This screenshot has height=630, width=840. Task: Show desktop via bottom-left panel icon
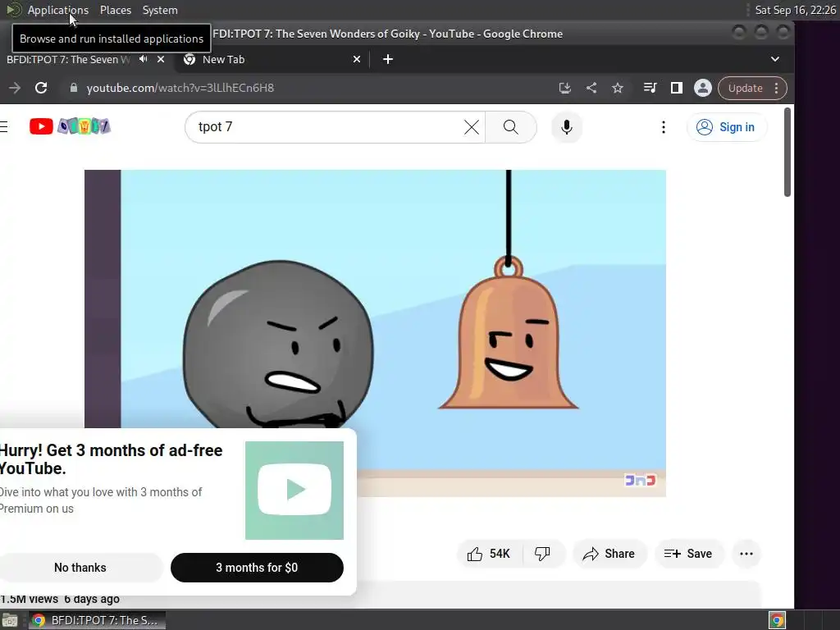pos(10,620)
